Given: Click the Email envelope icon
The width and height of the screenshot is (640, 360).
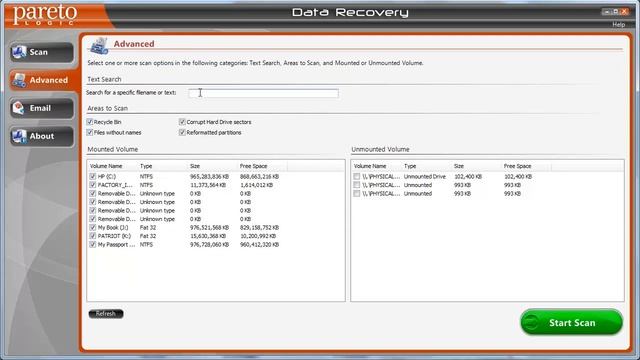Looking at the screenshot, I should pos(19,108).
